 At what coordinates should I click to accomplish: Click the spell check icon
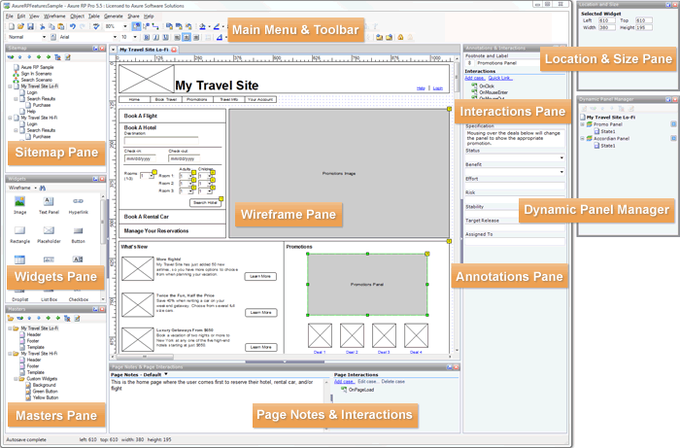click(x=96, y=26)
